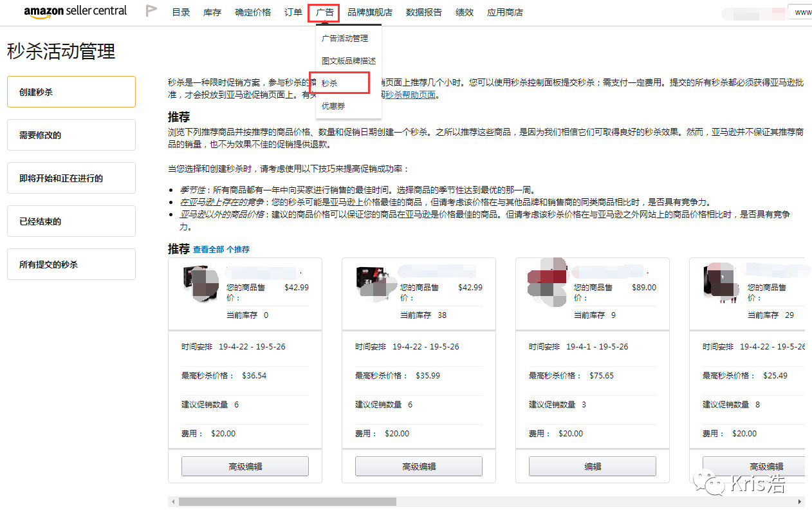812x520 pixels.
Task: Click the 所有提交的秒杀 sidebar button
Action: [x=71, y=264]
